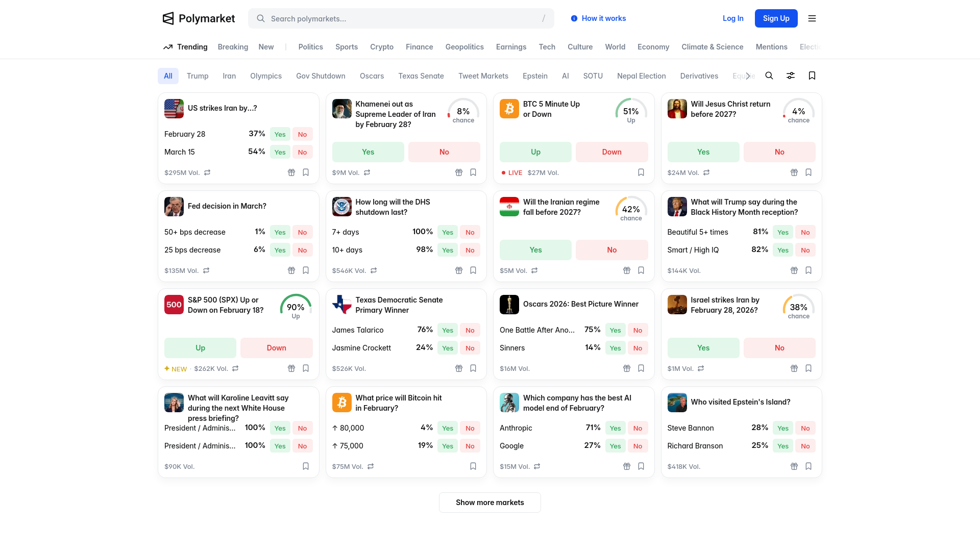The width and height of the screenshot is (980, 551).
Task: Switch to the Breaking tab
Action: pos(233,47)
